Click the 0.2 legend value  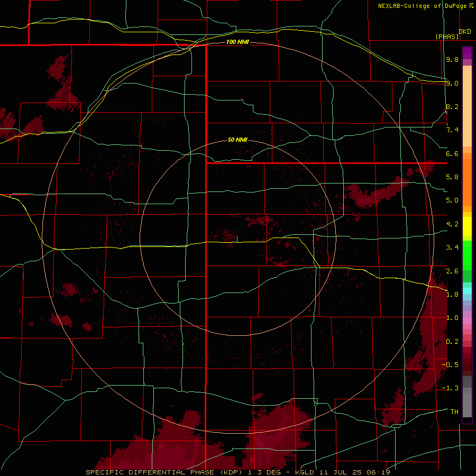click(x=452, y=342)
